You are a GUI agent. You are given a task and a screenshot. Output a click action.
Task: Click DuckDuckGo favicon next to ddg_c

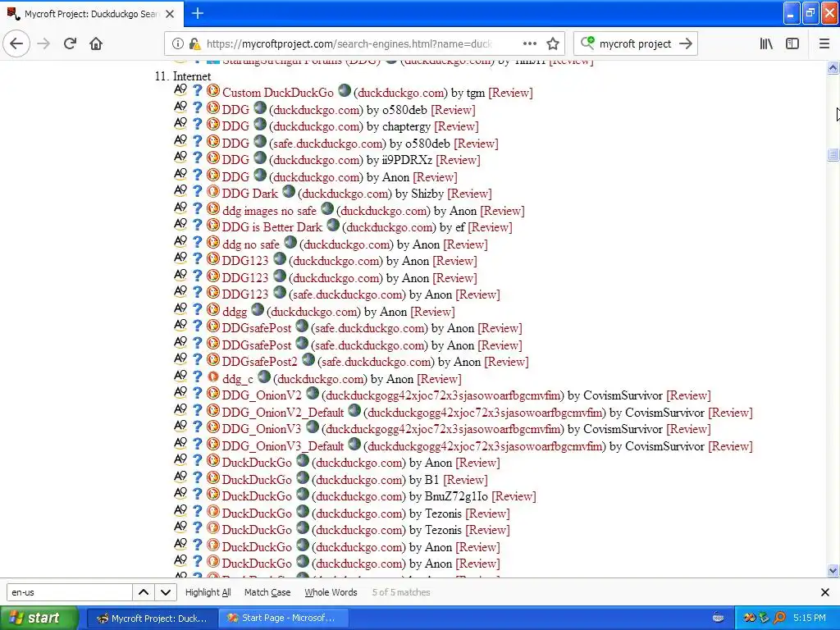(x=213, y=377)
